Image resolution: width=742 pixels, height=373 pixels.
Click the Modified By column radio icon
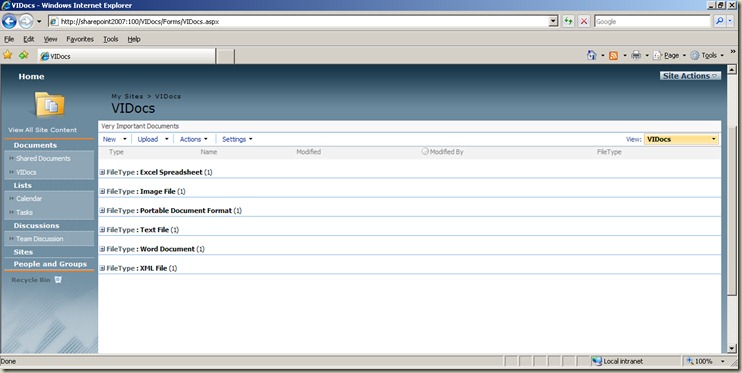click(425, 151)
